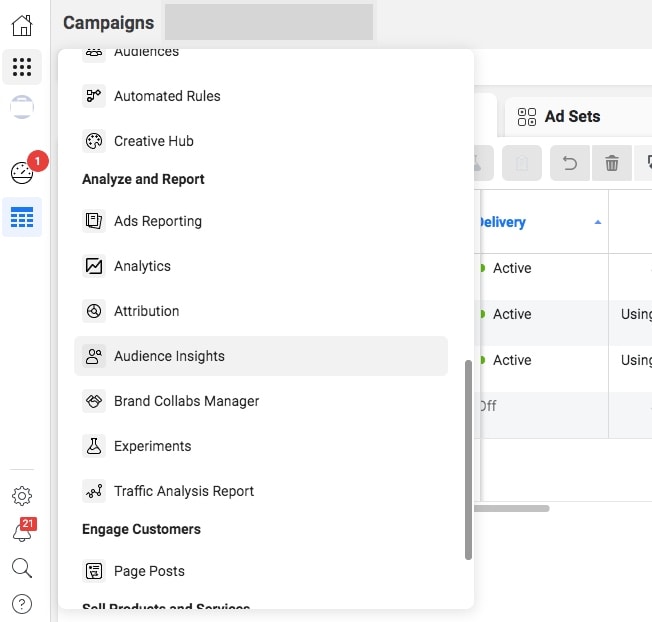The width and height of the screenshot is (652, 622).
Task: Click the Search magnifier icon
Action: pyautogui.click(x=22, y=568)
